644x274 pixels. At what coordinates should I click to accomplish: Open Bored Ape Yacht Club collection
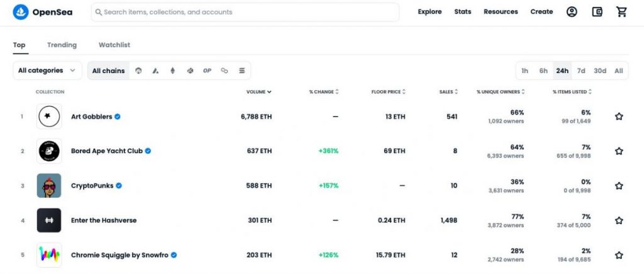tap(107, 151)
